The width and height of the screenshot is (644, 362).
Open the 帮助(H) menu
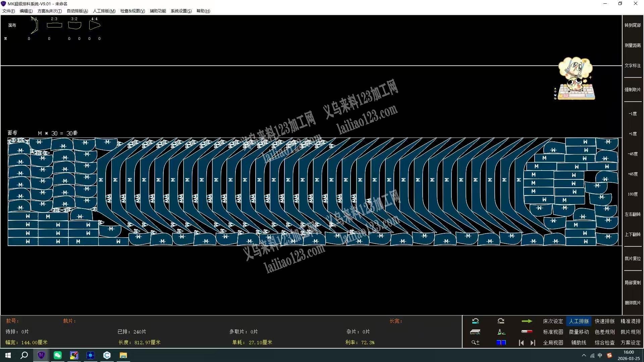[x=203, y=11]
